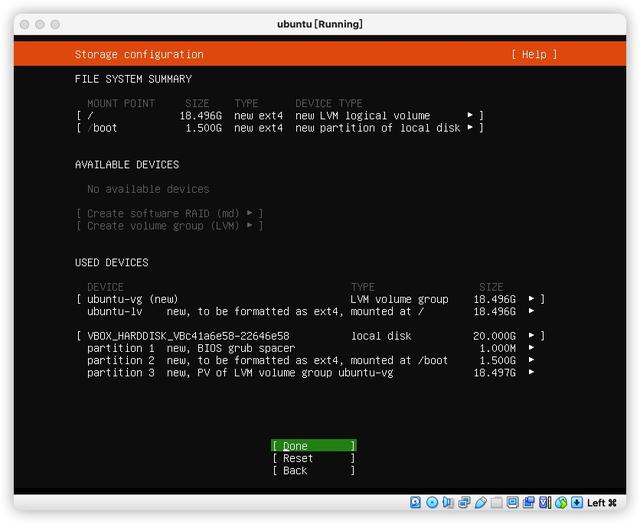Expand the ubuntu-lv logical volume arrow
Image resolution: width=640 pixels, height=524 pixels.
pos(531,311)
